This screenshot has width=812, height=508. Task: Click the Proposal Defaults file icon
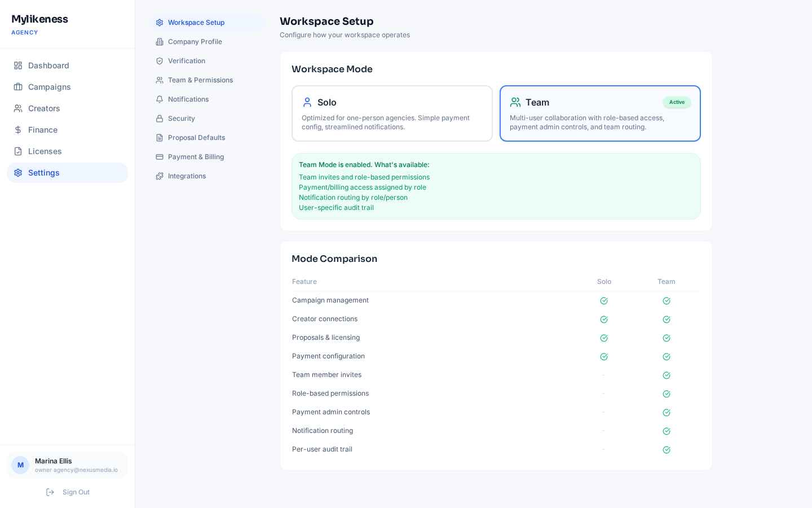point(160,138)
